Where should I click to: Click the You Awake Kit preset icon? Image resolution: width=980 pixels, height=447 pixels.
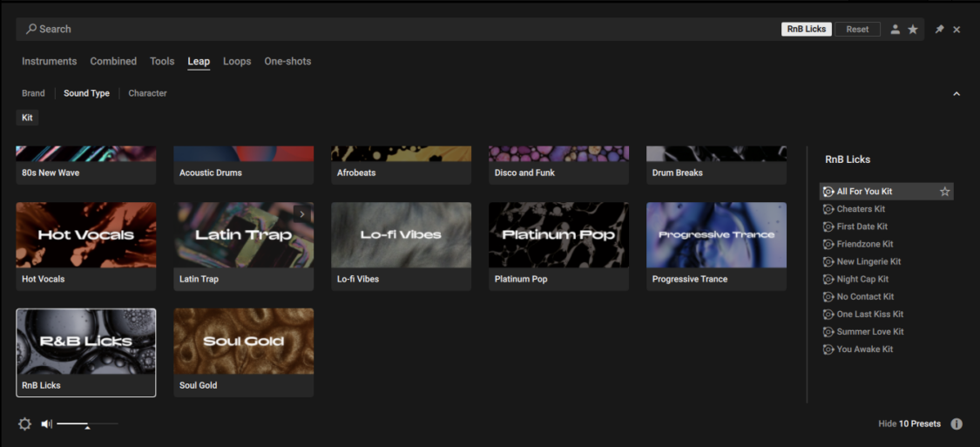(x=828, y=349)
